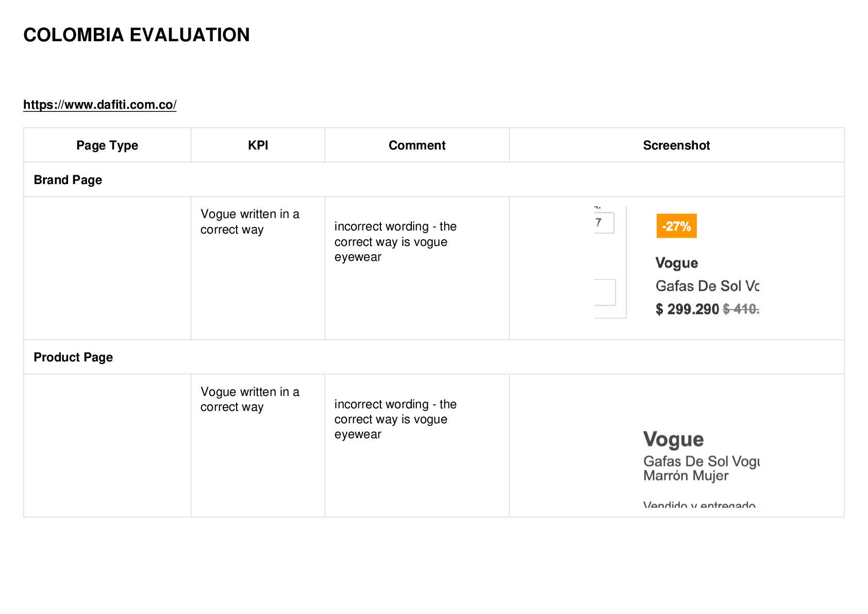Click the struck-through original price
868x614 pixels.
741,309
